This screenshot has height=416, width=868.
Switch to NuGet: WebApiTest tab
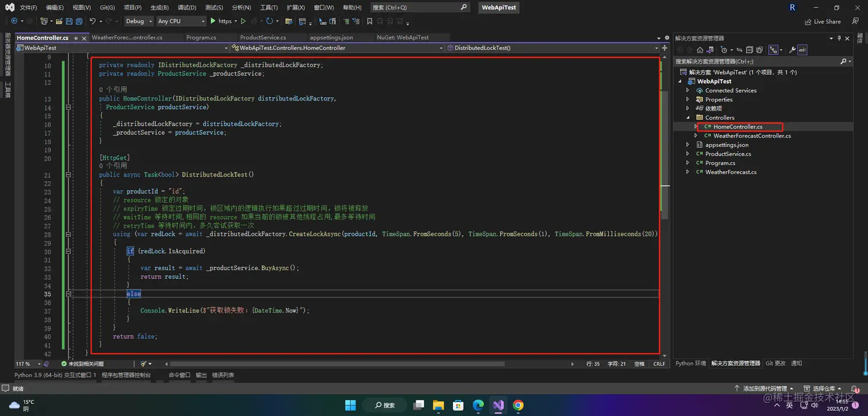(x=402, y=37)
